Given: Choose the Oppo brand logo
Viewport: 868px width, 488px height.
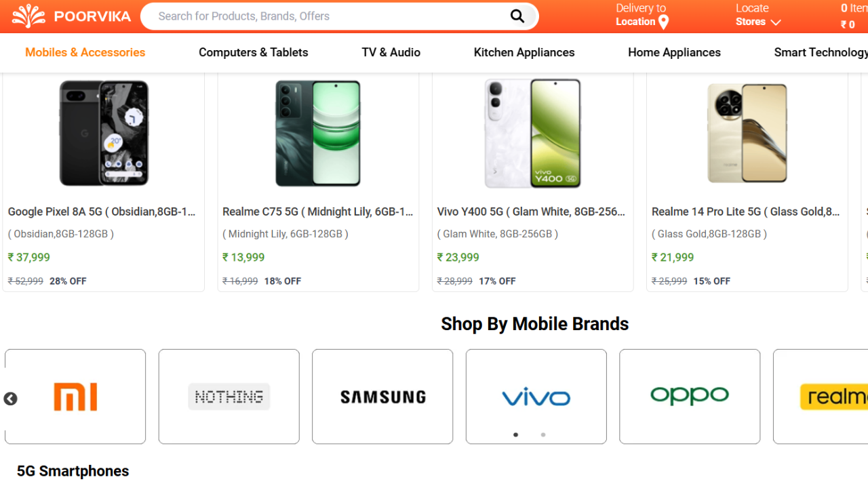Looking at the screenshot, I should pyautogui.click(x=690, y=396).
